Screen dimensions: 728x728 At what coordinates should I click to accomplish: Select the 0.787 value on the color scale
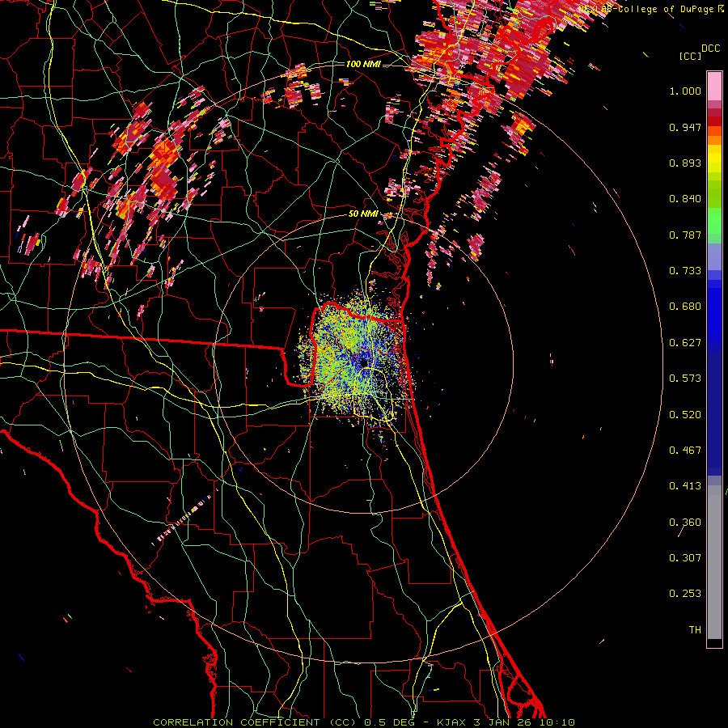(x=685, y=235)
